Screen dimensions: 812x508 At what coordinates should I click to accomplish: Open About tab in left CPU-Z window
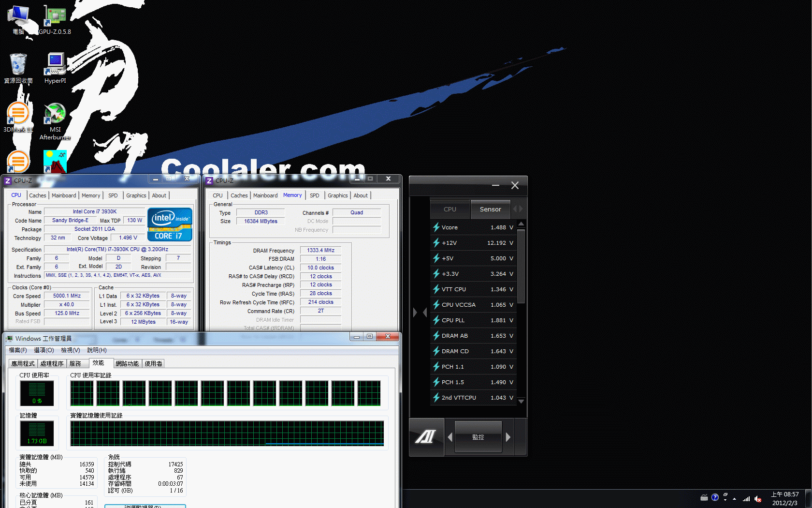[159, 195]
